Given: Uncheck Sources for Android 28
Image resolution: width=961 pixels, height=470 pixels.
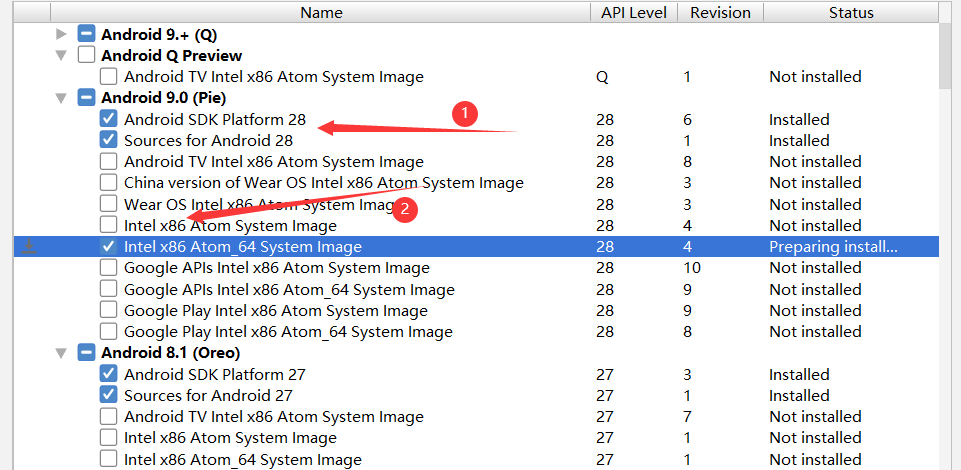Looking at the screenshot, I should pyautogui.click(x=108, y=140).
